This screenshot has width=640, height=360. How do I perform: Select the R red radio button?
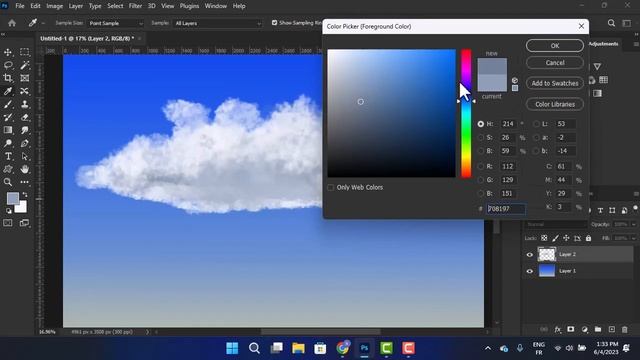480,166
